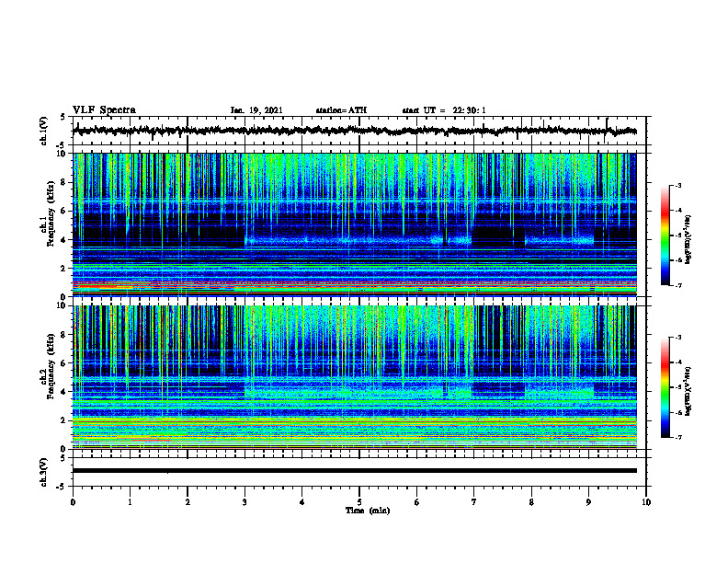Click the 4 kHz emission band at minute 8.5 in ch.2
The image size is (728, 563).
click(560, 393)
